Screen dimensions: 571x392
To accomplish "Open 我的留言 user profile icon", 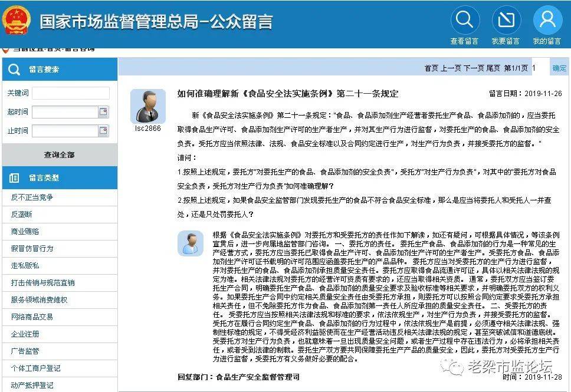I will (x=547, y=20).
